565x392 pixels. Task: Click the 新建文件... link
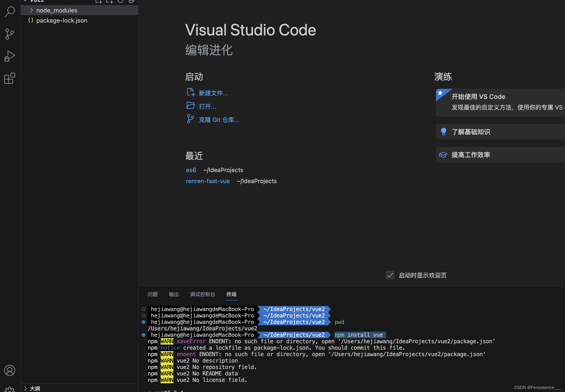pos(213,93)
